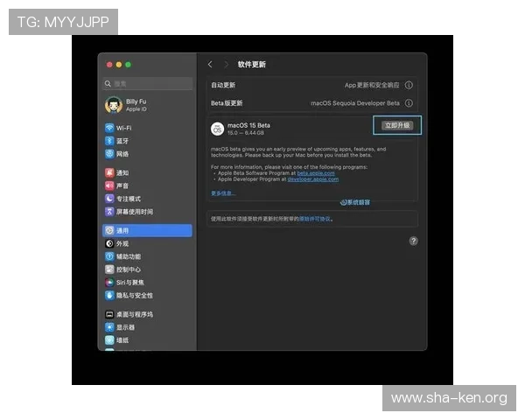Screen dimensions: 525x420
Task: Open the 墙纸 wallpaper icon
Action: coord(109,340)
